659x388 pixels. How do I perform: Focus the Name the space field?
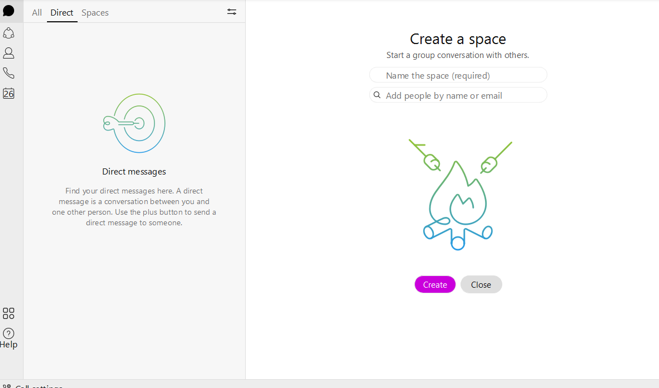point(458,75)
